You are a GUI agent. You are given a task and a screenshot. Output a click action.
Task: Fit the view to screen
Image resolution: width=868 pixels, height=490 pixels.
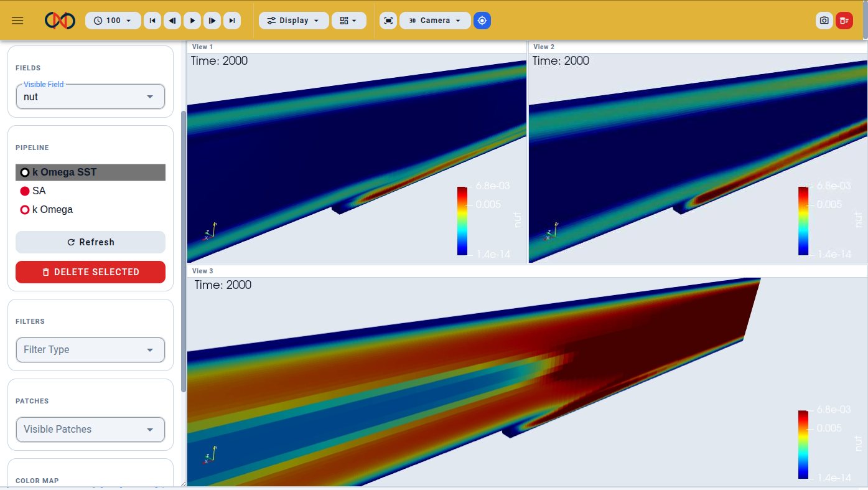[x=388, y=21]
